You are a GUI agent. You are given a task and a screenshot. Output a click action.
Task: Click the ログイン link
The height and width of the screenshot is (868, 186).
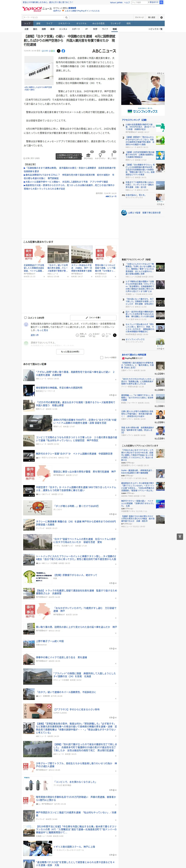pyautogui.click(x=57, y=11)
